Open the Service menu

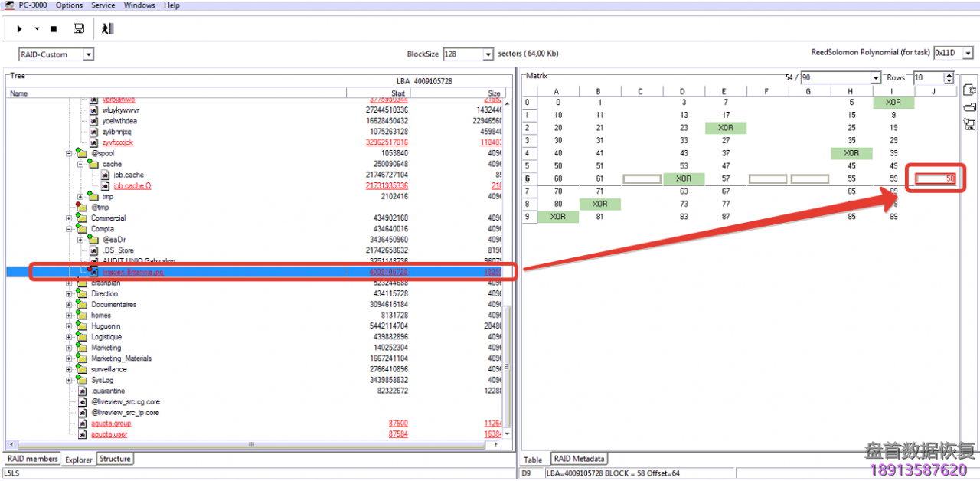[103, 5]
